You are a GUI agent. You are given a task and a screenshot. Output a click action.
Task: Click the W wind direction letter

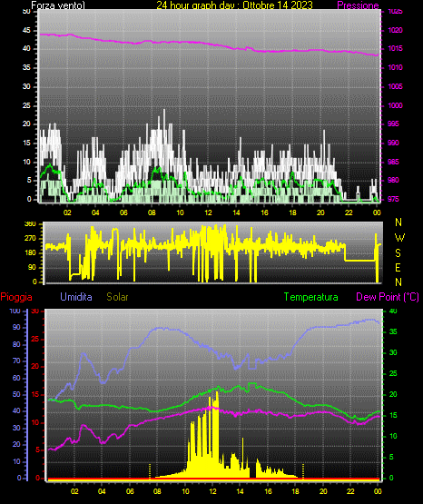pos(399,238)
